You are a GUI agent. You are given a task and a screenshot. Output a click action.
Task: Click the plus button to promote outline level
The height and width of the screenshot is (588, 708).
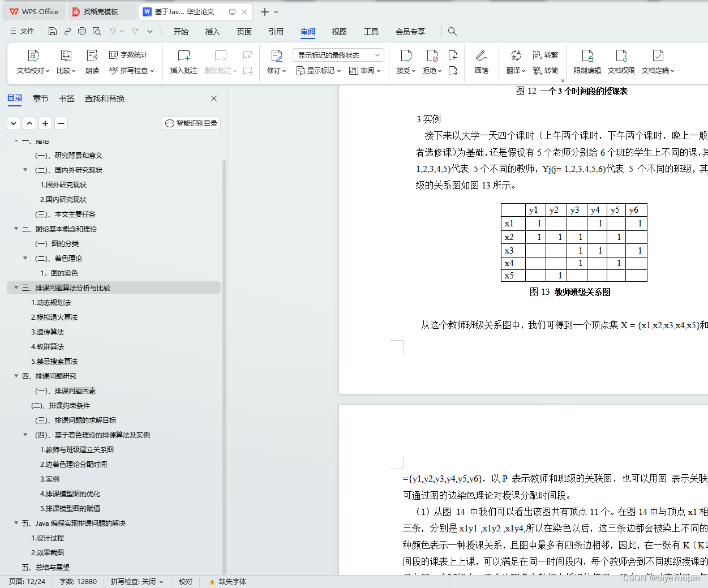point(45,123)
